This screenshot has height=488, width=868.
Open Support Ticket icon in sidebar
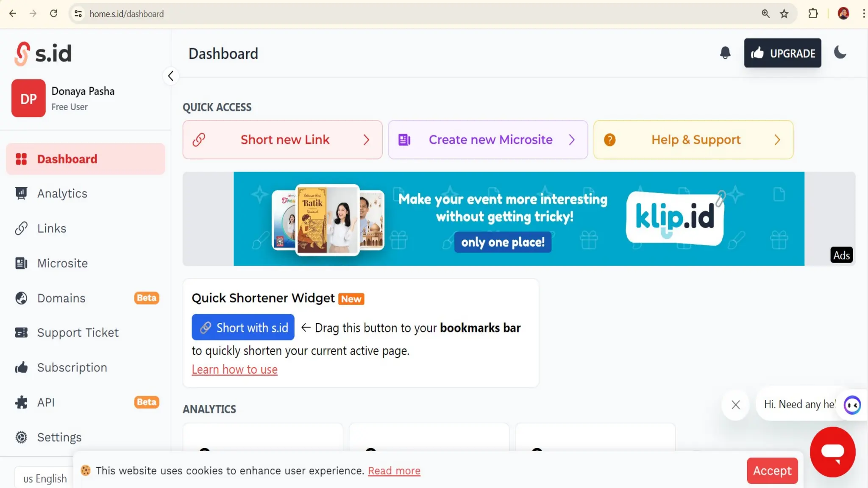(x=21, y=333)
